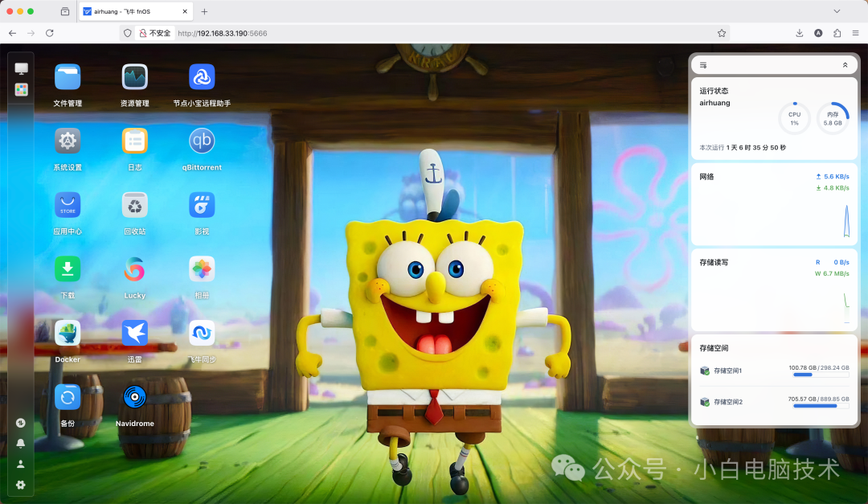
Task: Select the 存储空间1 volume entry
Action: coord(774,371)
